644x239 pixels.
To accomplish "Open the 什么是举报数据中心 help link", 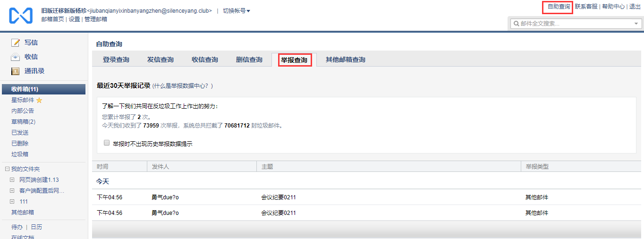I will [182, 86].
